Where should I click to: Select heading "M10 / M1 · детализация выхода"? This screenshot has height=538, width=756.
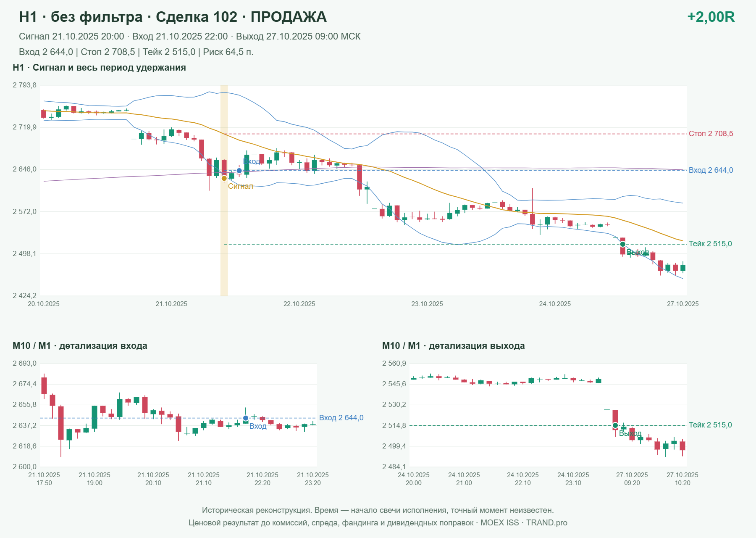(454, 346)
